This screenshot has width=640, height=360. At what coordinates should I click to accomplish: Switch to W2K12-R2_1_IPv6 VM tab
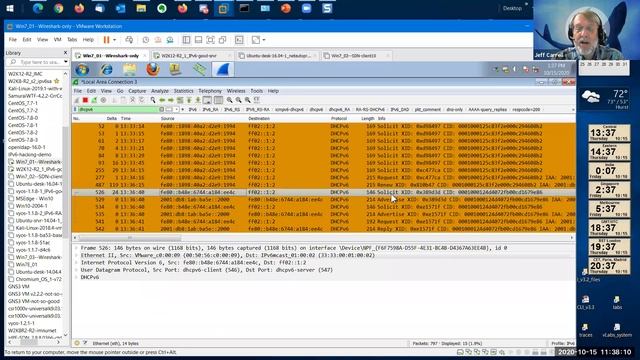tap(190, 56)
